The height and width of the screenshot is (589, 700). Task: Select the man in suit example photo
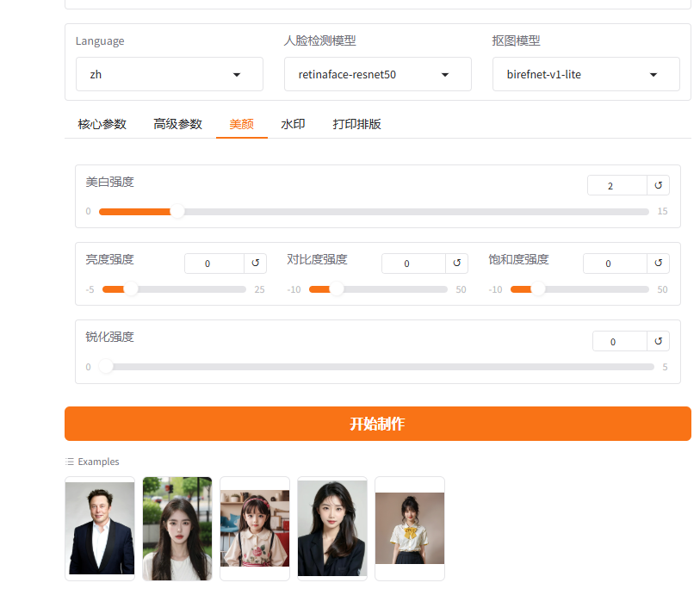pyautogui.click(x=100, y=529)
